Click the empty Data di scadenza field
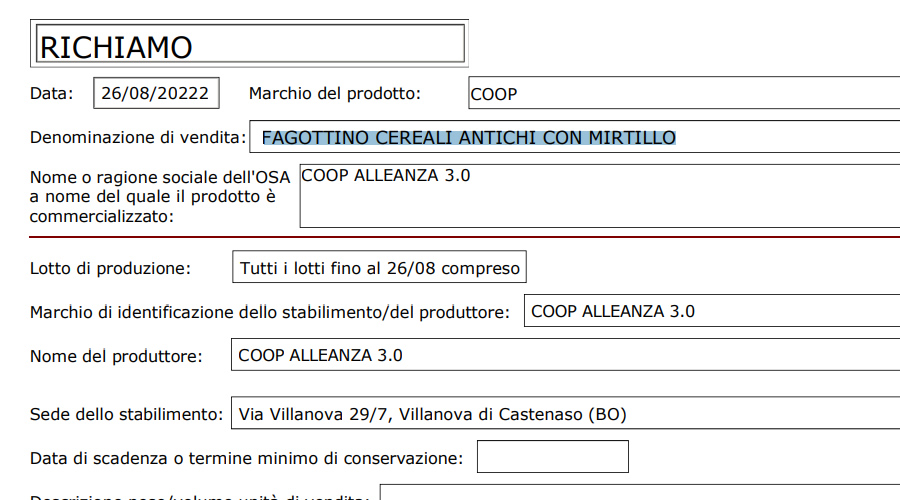The image size is (900, 500). coord(552,457)
